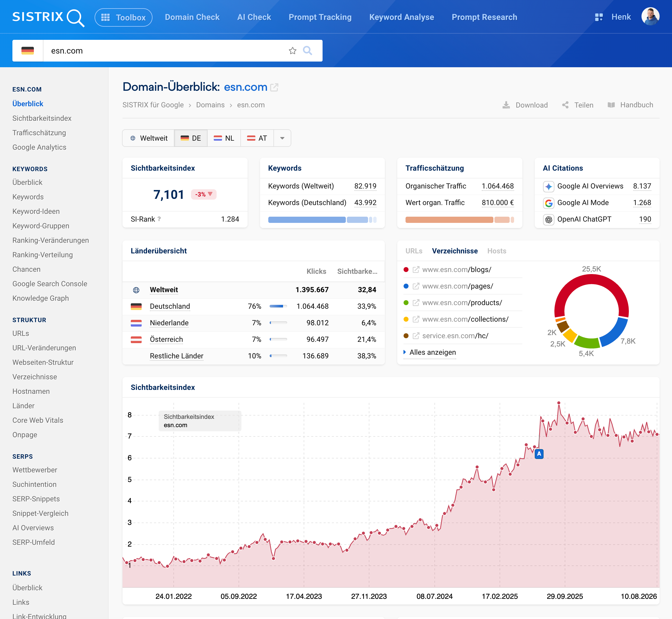The width and height of the screenshot is (672, 619).
Task: Click the green /products/ donut chart segment
Action: [x=587, y=343]
